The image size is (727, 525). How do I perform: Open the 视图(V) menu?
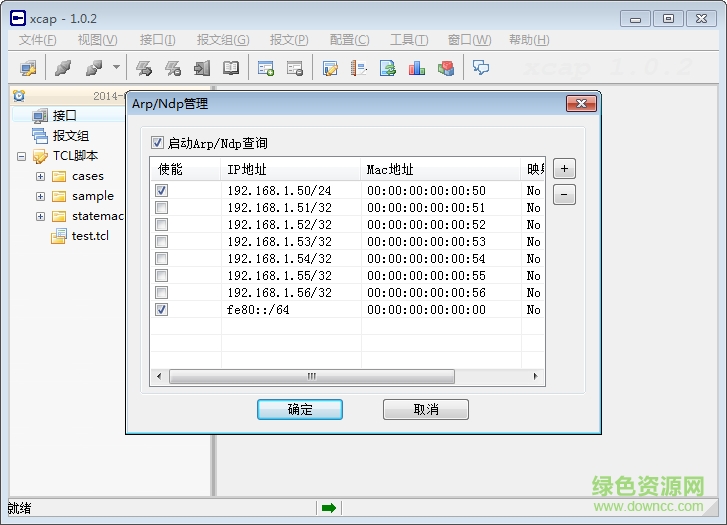click(97, 40)
